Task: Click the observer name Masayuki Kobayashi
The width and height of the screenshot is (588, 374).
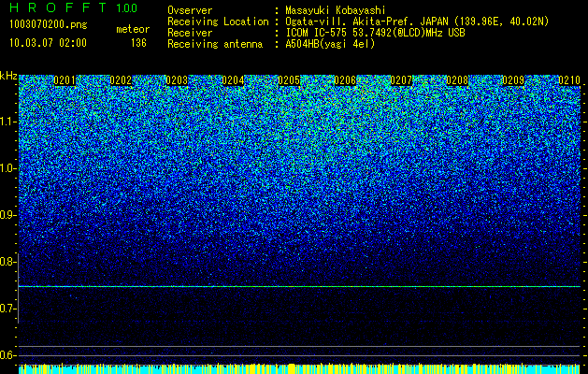Action: 336,11
